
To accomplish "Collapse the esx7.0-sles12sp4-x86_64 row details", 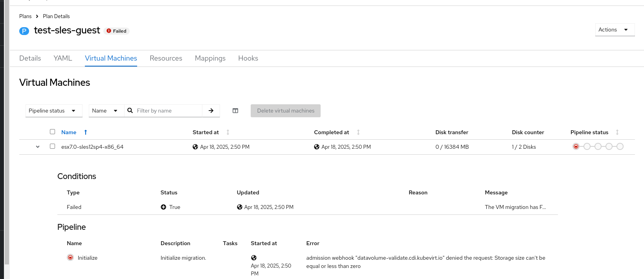I will point(38,147).
